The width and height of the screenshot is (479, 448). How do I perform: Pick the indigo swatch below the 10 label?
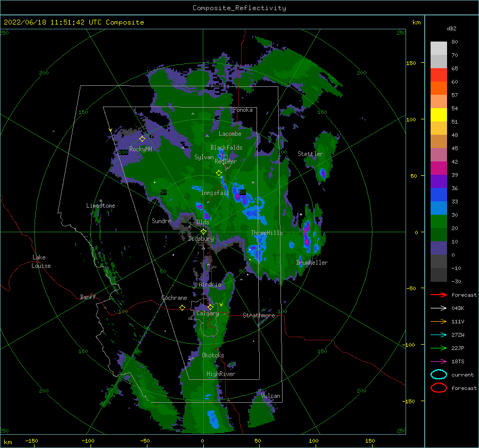(439, 248)
